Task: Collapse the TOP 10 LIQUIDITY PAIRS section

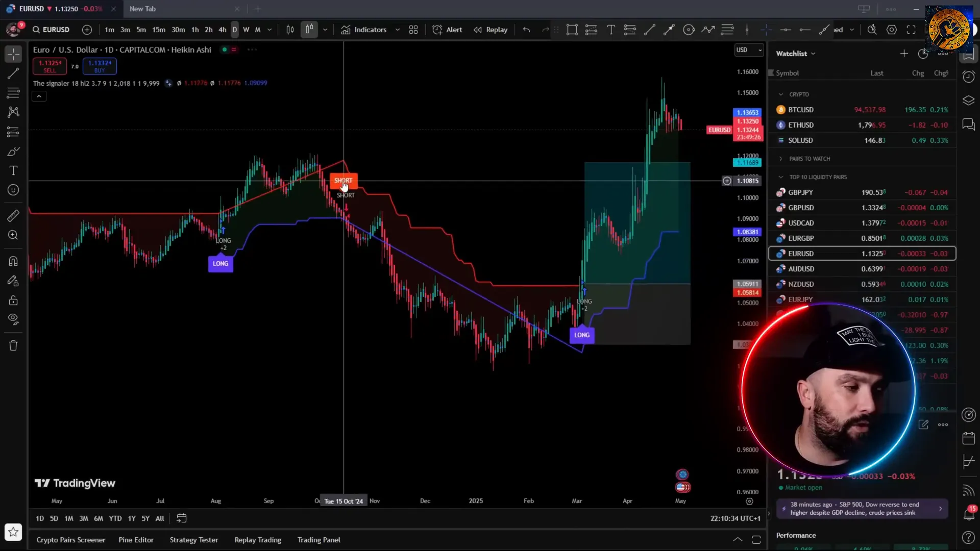Action: click(x=780, y=177)
